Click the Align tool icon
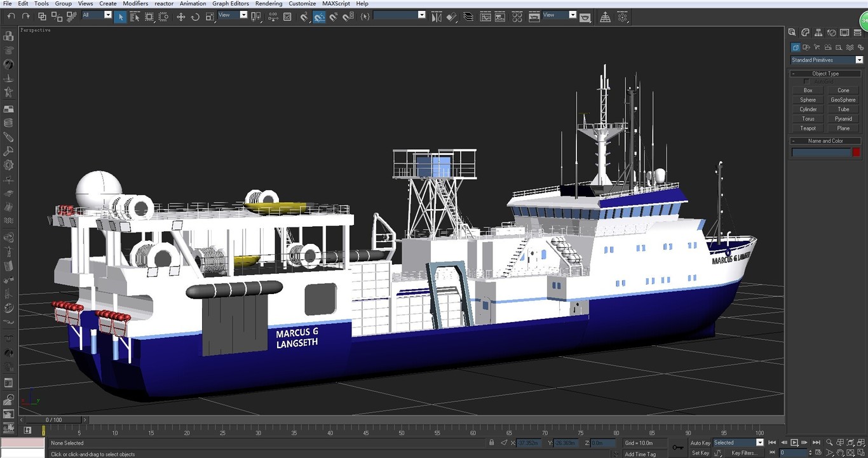868x458 pixels. (x=451, y=17)
